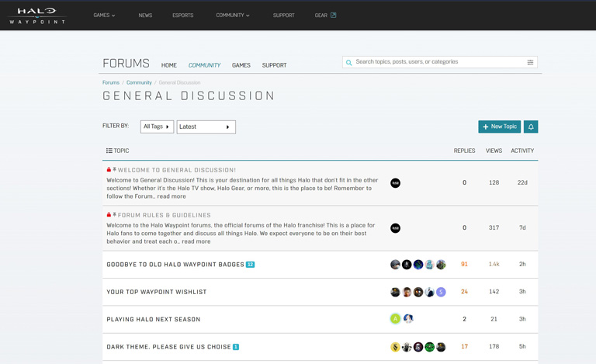Image resolution: width=596 pixels, height=364 pixels.
Task: Click the search magnifier icon
Action: [348, 62]
